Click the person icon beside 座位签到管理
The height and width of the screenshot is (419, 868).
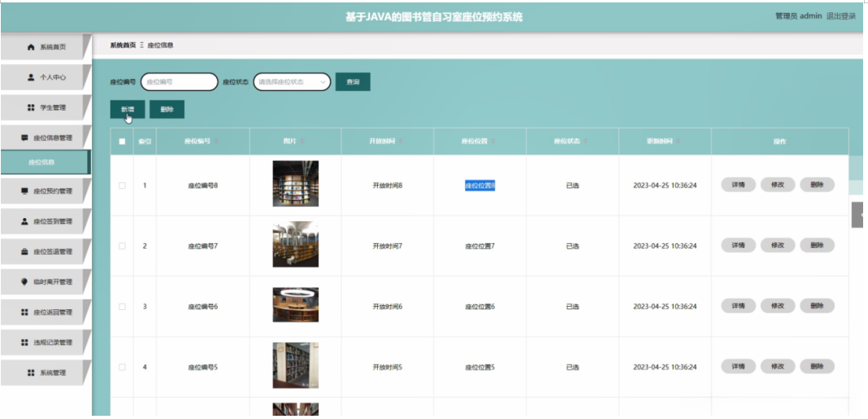(x=24, y=221)
